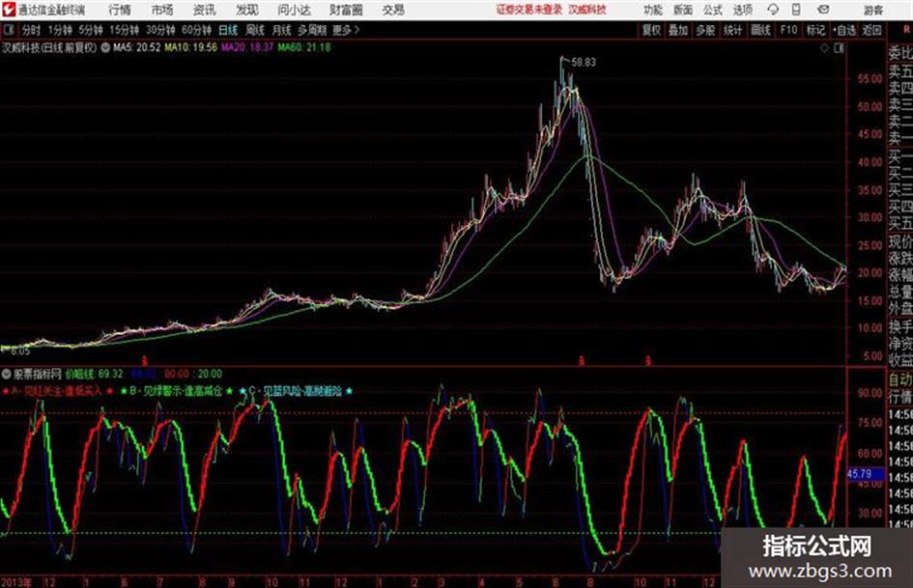Click the 价格线 69.32 value
913x588 pixels.
point(94,374)
